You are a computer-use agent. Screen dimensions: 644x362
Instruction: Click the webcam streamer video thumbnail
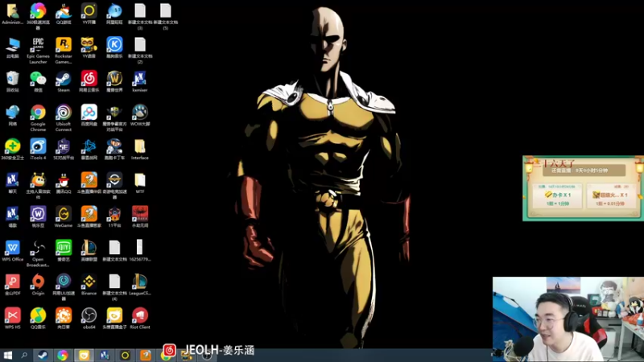568,319
